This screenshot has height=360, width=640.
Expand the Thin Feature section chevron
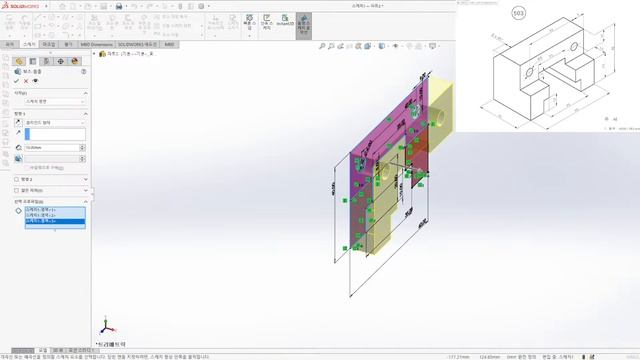(x=86, y=191)
